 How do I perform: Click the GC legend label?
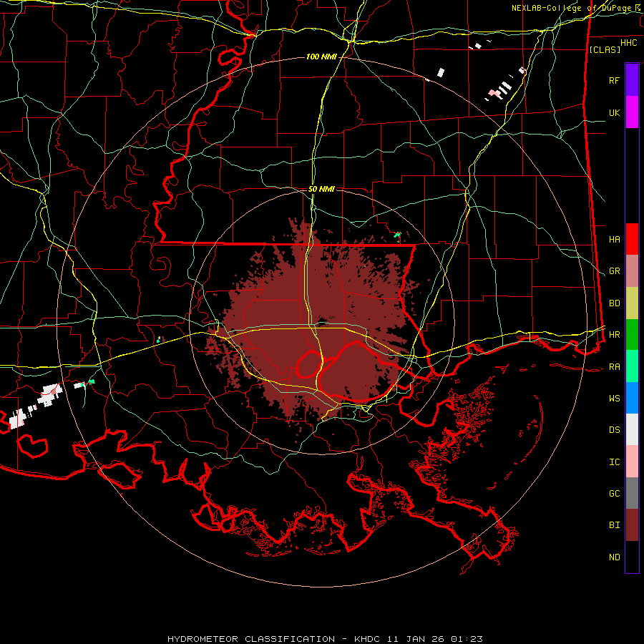pos(614,494)
